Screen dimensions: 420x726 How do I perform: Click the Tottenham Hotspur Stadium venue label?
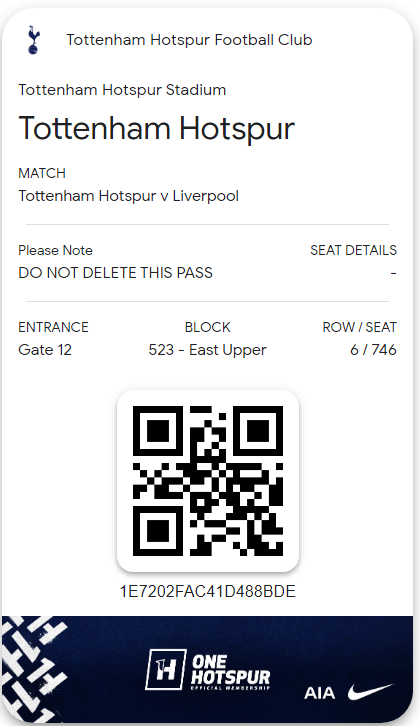pyautogui.click(x=122, y=89)
